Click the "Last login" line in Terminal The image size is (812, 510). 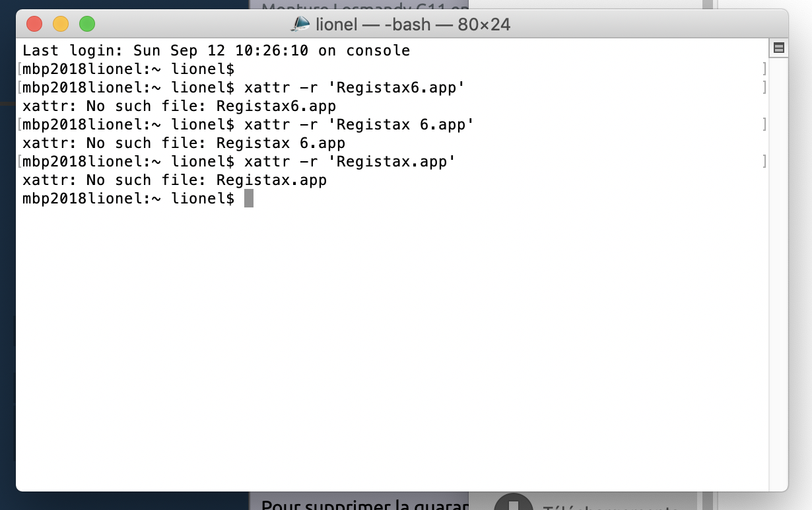pyautogui.click(x=216, y=50)
